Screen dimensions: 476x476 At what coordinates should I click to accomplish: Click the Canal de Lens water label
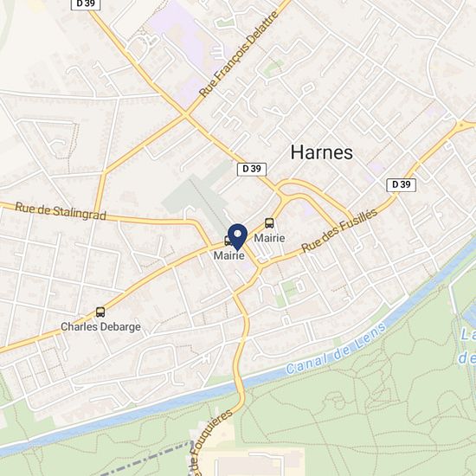pyautogui.click(x=336, y=349)
